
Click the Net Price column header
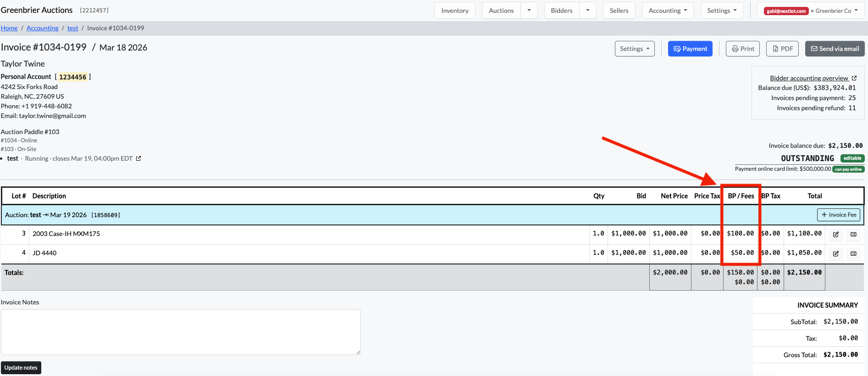[674, 196]
